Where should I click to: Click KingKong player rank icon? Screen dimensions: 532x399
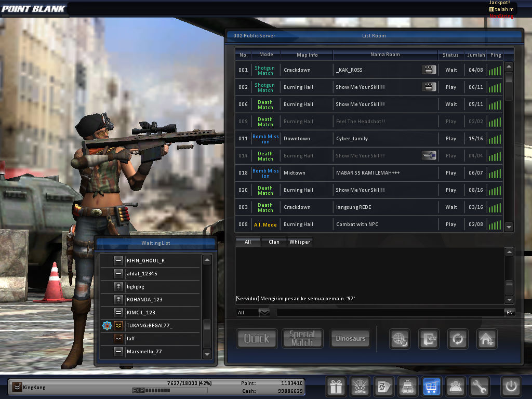(17, 387)
